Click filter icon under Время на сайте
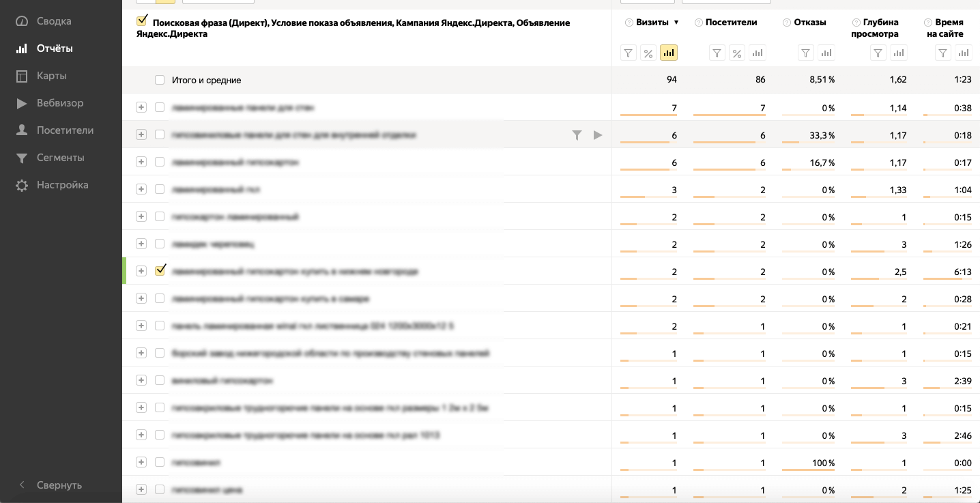The height and width of the screenshot is (503, 980). [x=942, y=53]
